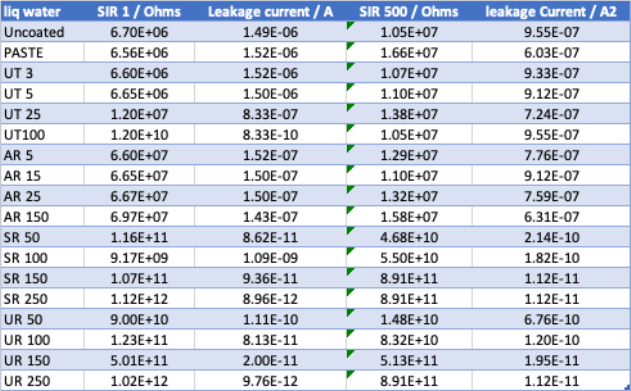This screenshot has height=391, width=631.
Task: Click the "PASTE" row label
Action: coord(23,53)
